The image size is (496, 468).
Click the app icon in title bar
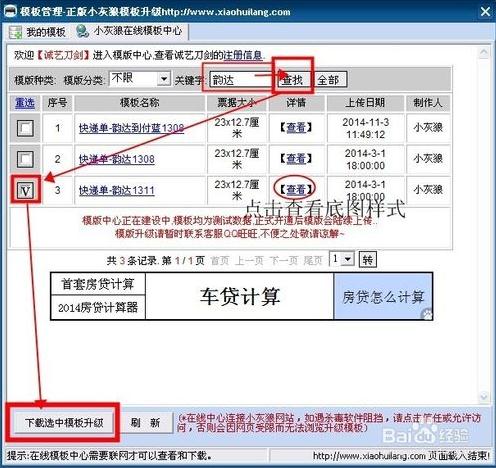coord(10,11)
